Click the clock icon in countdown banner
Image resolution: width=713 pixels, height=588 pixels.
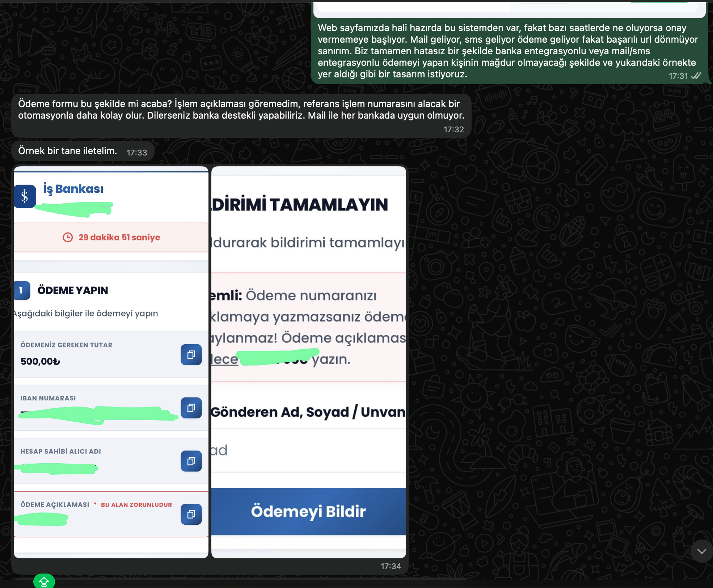tap(68, 237)
